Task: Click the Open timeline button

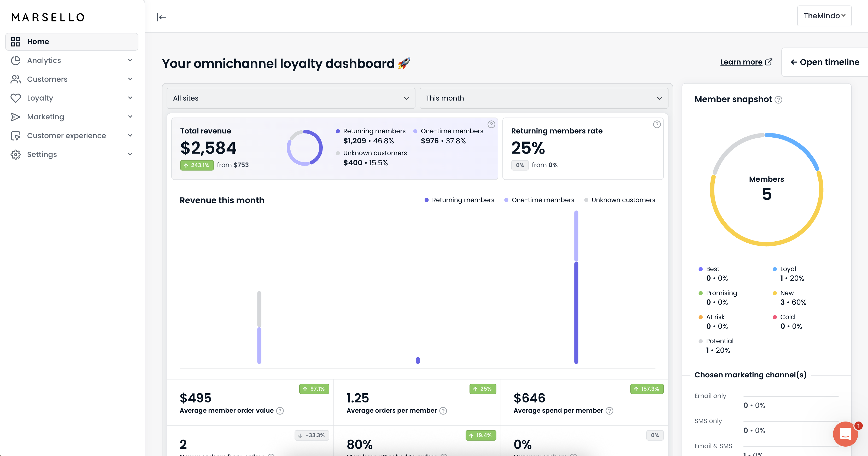Action: click(825, 62)
